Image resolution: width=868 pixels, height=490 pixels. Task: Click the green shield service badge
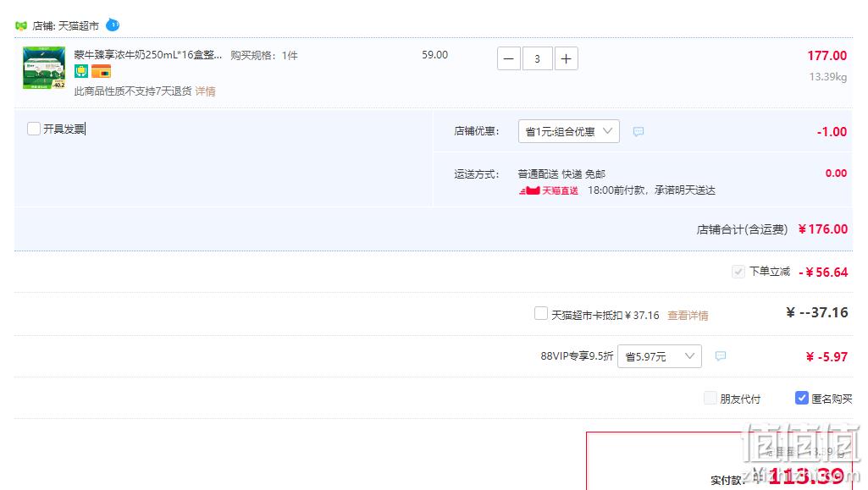click(81, 71)
